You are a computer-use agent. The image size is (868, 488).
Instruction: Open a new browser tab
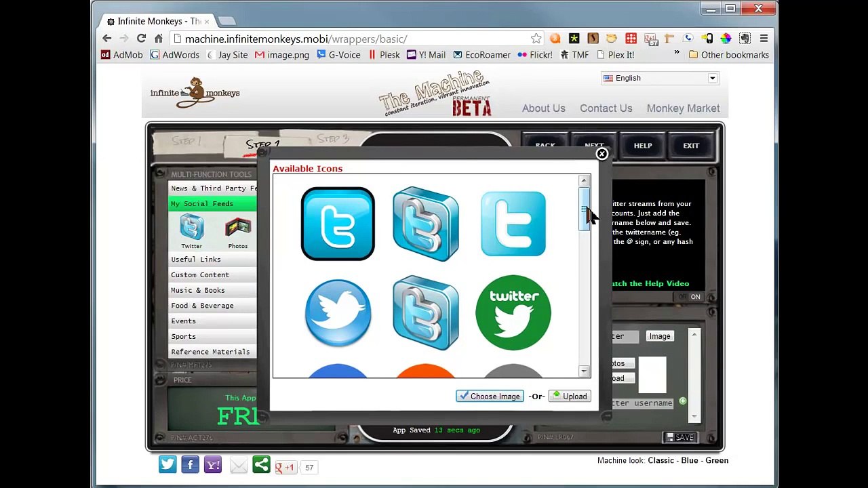(226, 21)
